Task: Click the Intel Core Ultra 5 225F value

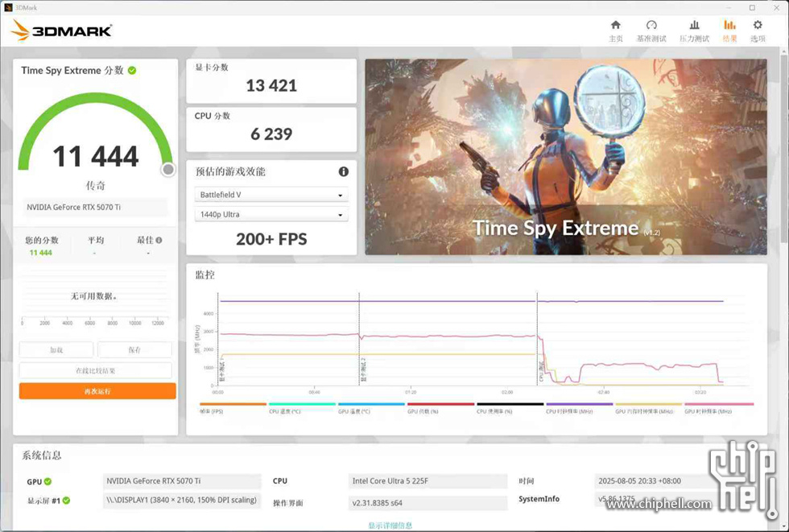Action: coord(428,481)
